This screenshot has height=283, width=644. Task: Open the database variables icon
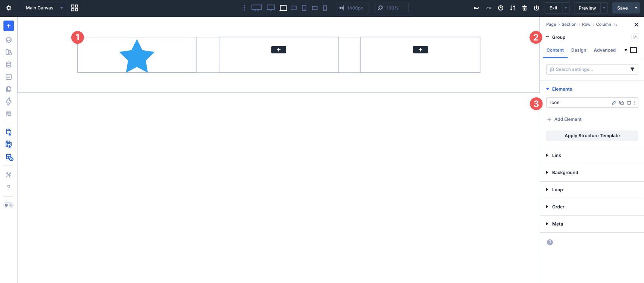9,65
